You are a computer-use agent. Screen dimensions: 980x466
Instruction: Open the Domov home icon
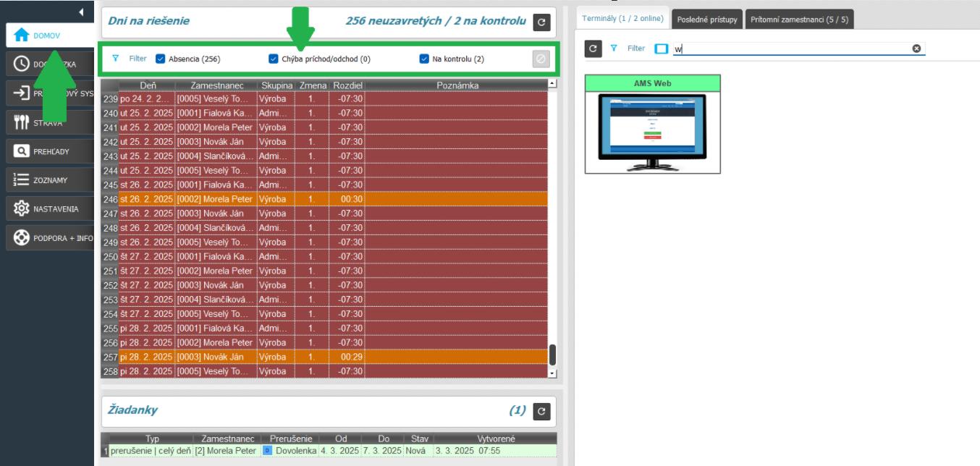tap(22, 35)
